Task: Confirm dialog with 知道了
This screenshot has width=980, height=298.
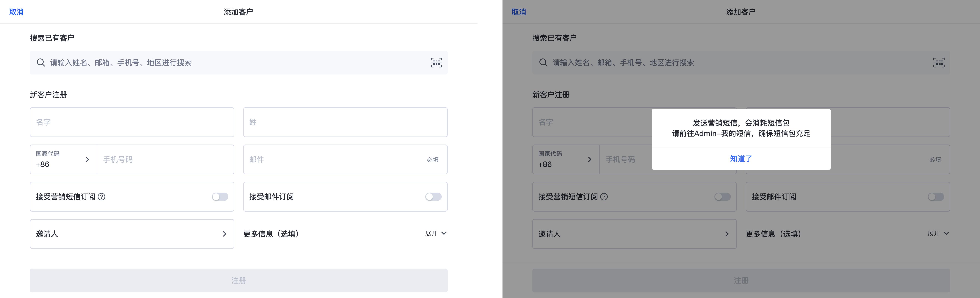Action: [741, 159]
